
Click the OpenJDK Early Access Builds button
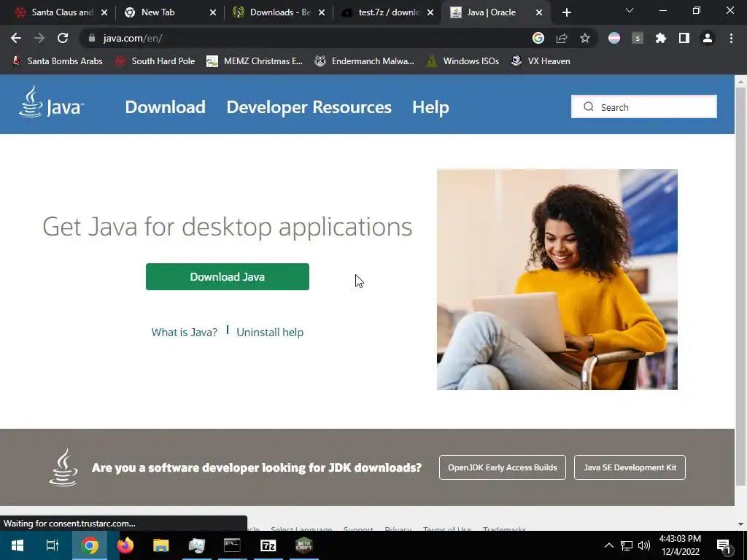click(x=503, y=467)
